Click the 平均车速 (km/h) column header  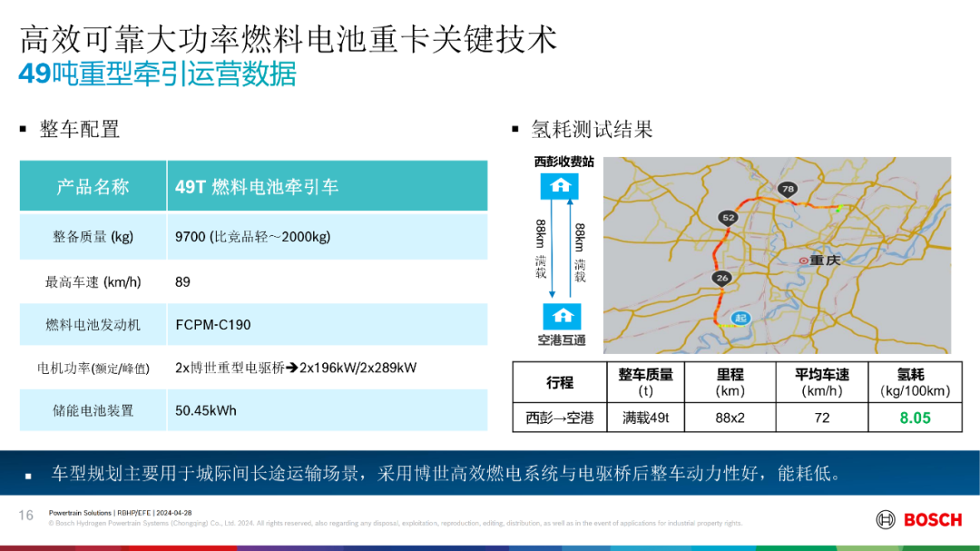(x=822, y=383)
